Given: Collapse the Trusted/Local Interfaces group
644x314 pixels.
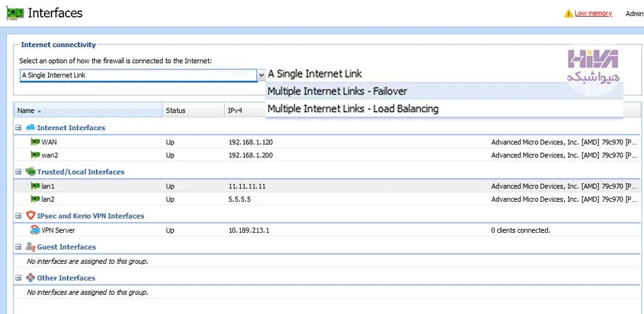Looking at the screenshot, I should pyautogui.click(x=18, y=172).
